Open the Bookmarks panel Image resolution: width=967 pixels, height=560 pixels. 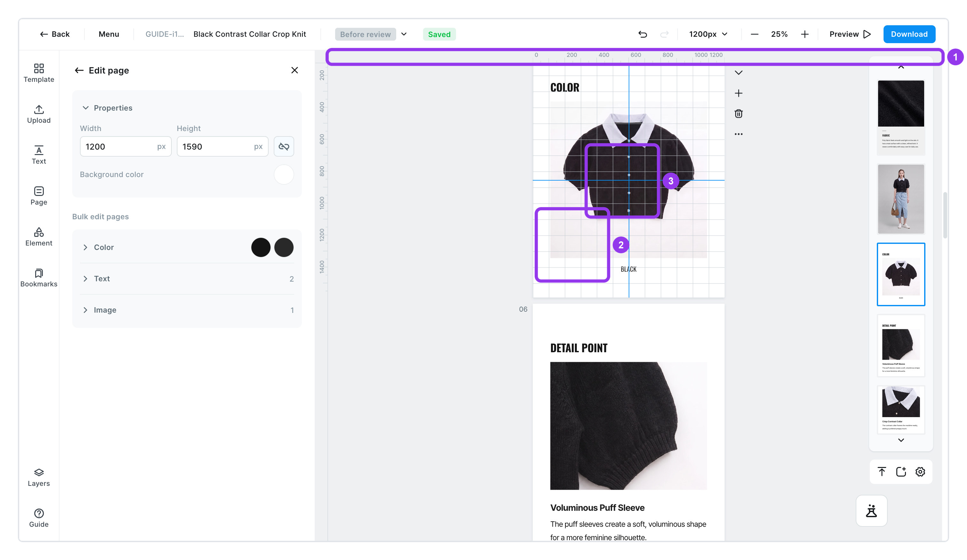coord(39,278)
